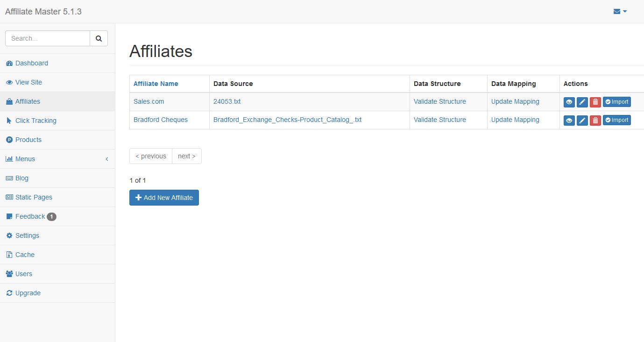Click the file archive icon beside Cache
The height and width of the screenshot is (342, 644).
[9, 255]
